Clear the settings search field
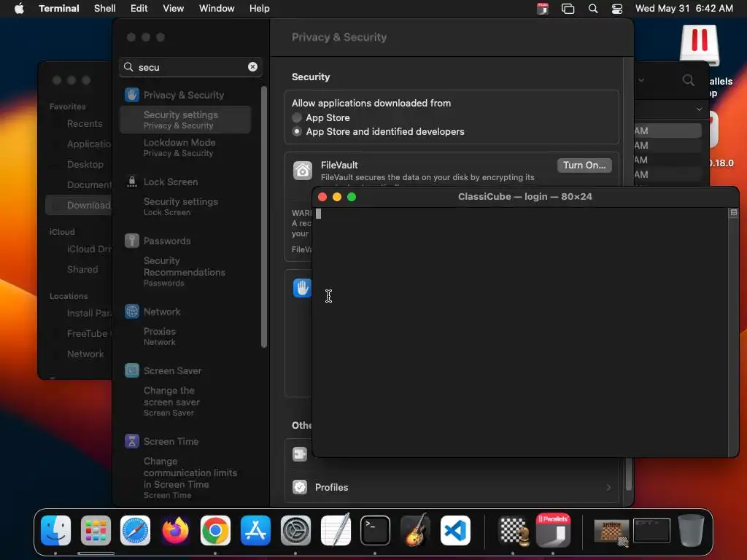The width and height of the screenshot is (747, 560). [x=252, y=66]
